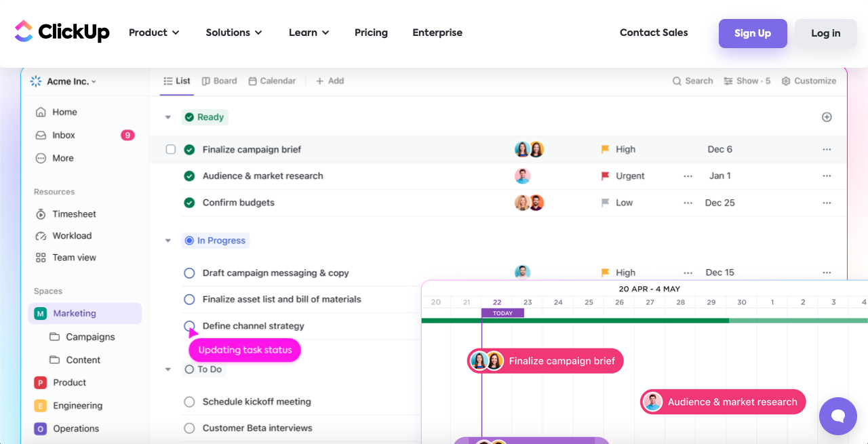This screenshot has width=868, height=444.
Task: Select the Engineering space
Action: 68,405
